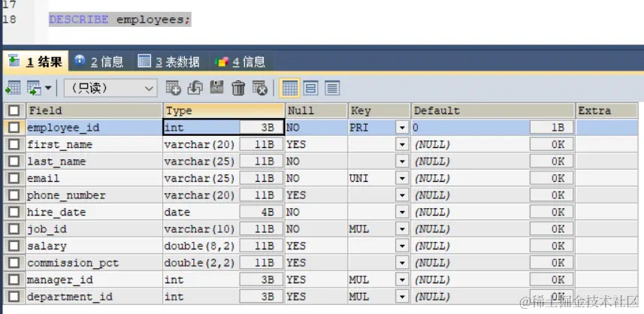Viewport: 644px width, 314px height.
Task: Click the save changes disk icon
Action: (217, 88)
